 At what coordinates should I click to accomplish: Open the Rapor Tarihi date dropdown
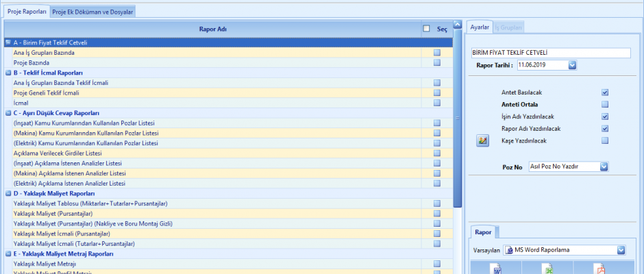coord(572,65)
